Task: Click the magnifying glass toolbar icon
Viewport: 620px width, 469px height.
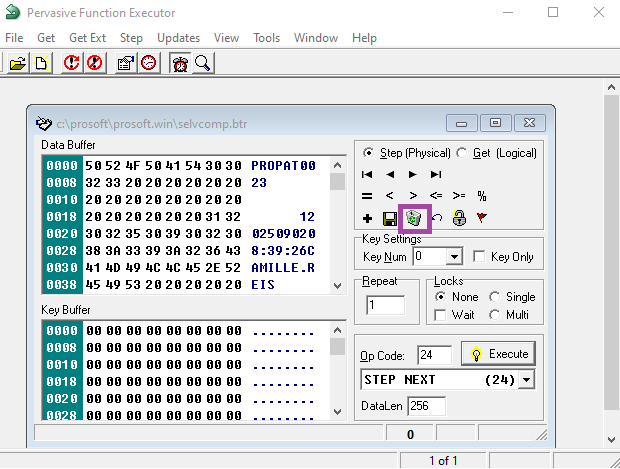Action: click(203, 64)
